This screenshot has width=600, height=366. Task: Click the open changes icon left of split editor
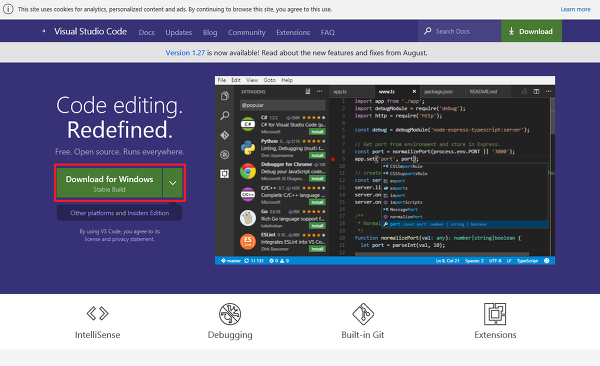(524, 92)
